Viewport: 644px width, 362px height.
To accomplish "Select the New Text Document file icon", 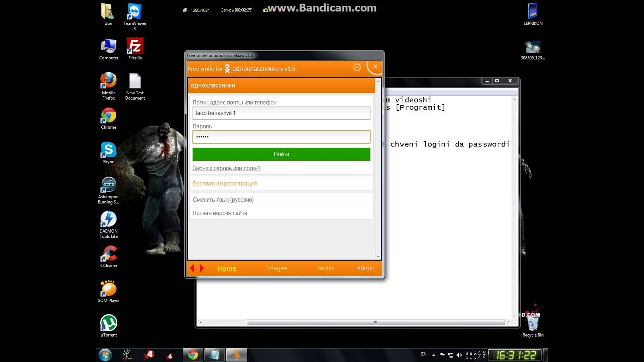I will 135,86.
